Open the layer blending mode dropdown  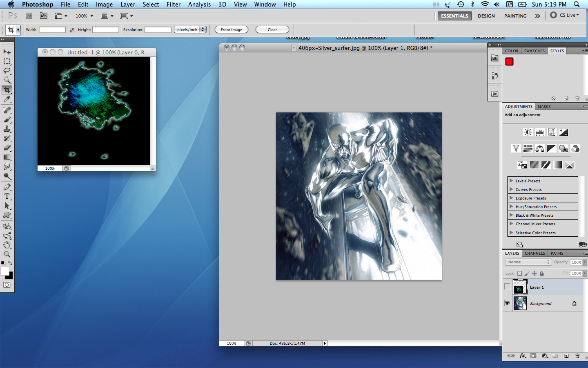tap(528, 262)
